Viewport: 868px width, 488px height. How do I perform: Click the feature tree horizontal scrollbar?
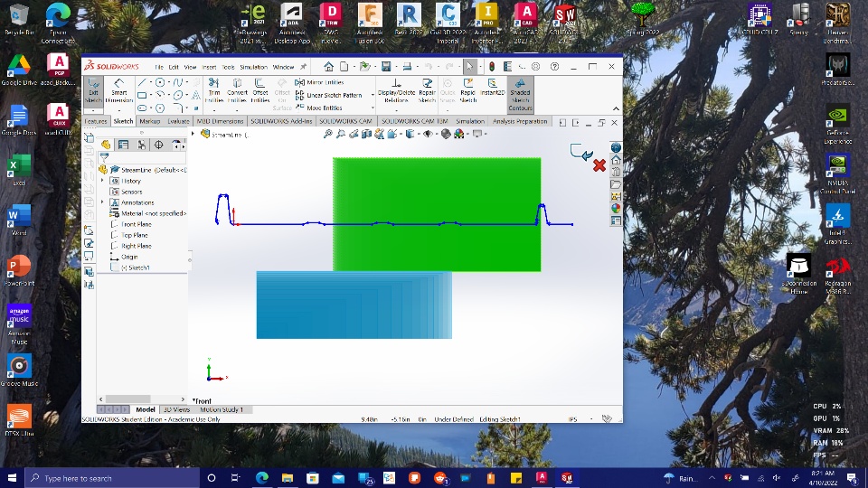pyautogui.click(x=127, y=399)
